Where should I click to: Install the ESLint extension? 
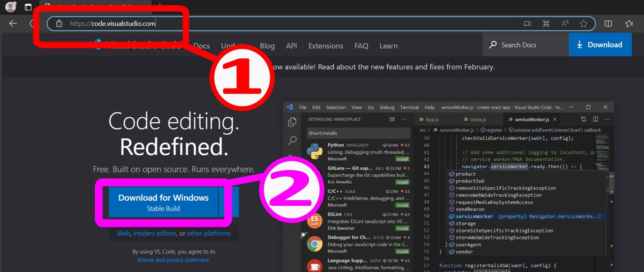402,228
